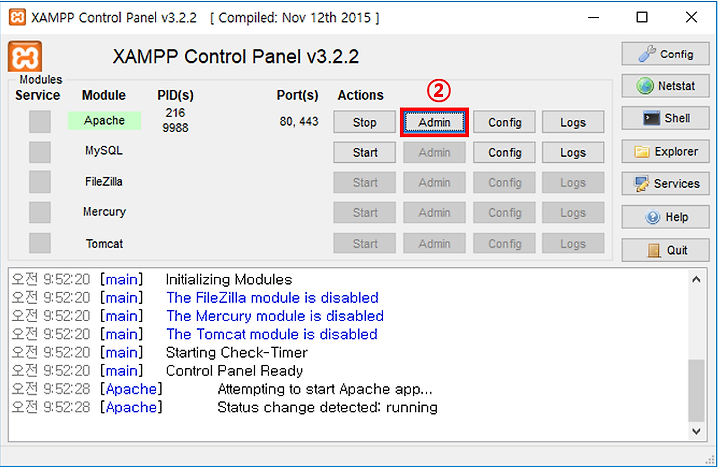The height and width of the screenshot is (467, 720).
Task: View the Apache Logs menu
Action: tap(573, 122)
